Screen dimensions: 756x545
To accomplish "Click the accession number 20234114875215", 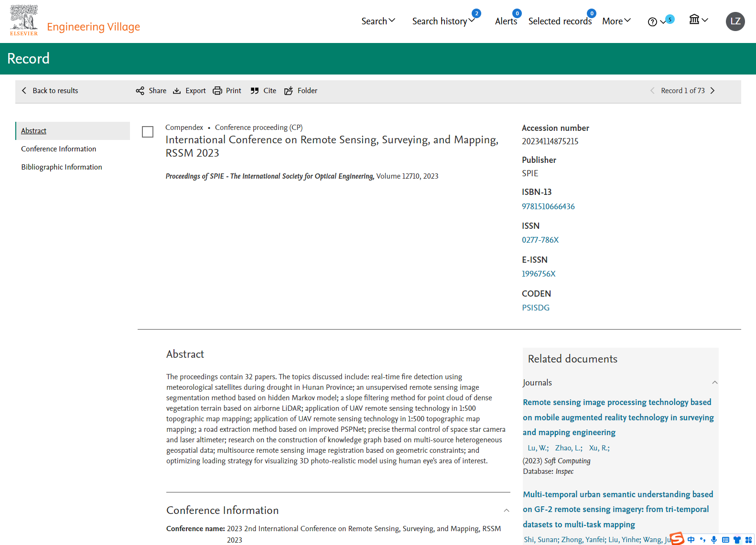I will (550, 141).
